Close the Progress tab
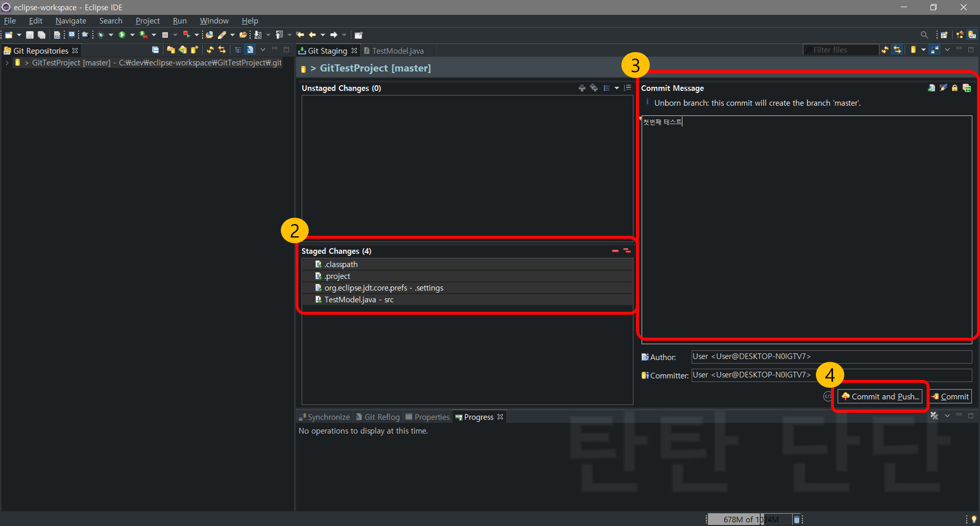980x526 pixels. (500, 417)
